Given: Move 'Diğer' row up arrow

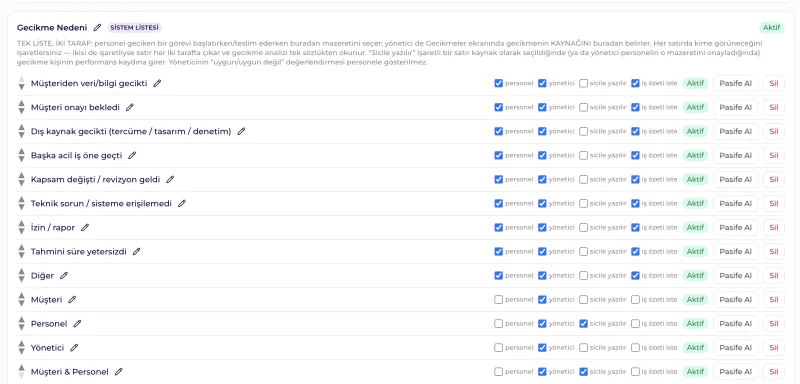Looking at the screenshot, I should pyautogui.click(x=21, y=272).
